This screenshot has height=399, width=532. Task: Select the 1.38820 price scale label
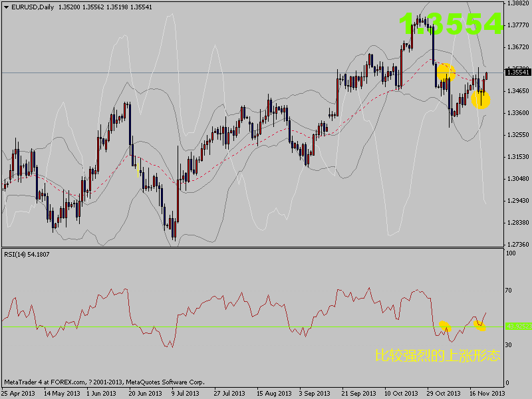click(518, 3)
